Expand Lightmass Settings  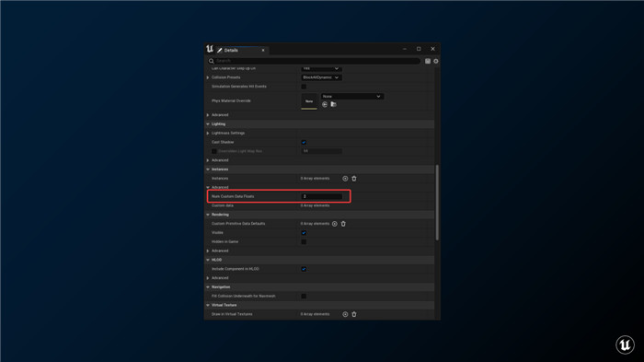point(208,134)
